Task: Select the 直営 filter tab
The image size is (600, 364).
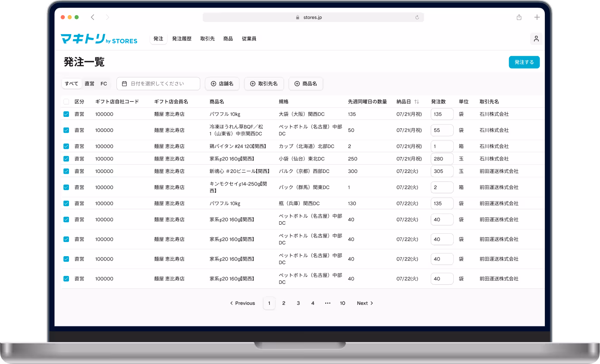Action: click(x=89, y=84)
